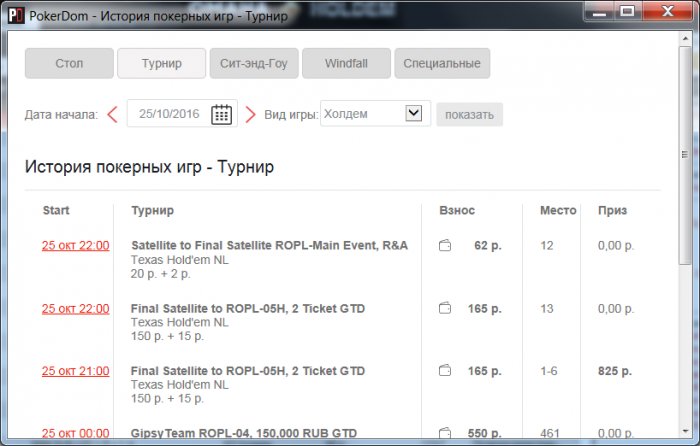Viewport: 700px width, 446px height.
Task: Switch to the Специальные tab
Action: point(442,63)
